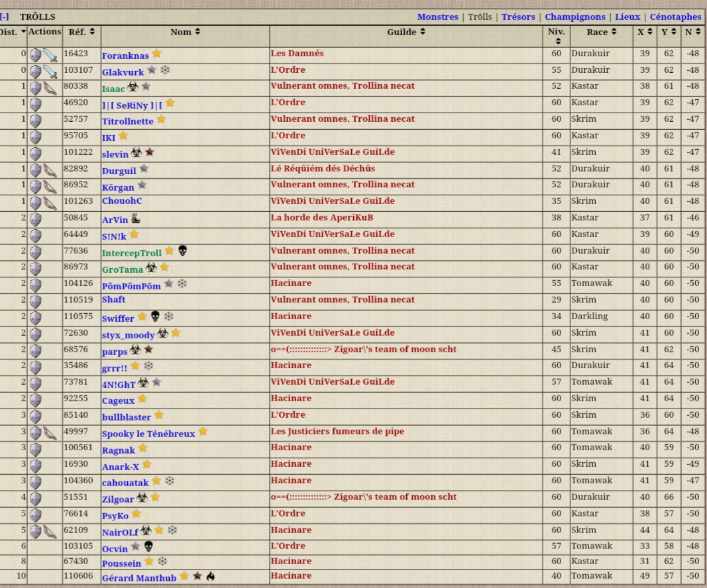Image resolution: width=707 pixels, height=588 pixels.
Task: Open the Champignons section link
Action: 574,17
